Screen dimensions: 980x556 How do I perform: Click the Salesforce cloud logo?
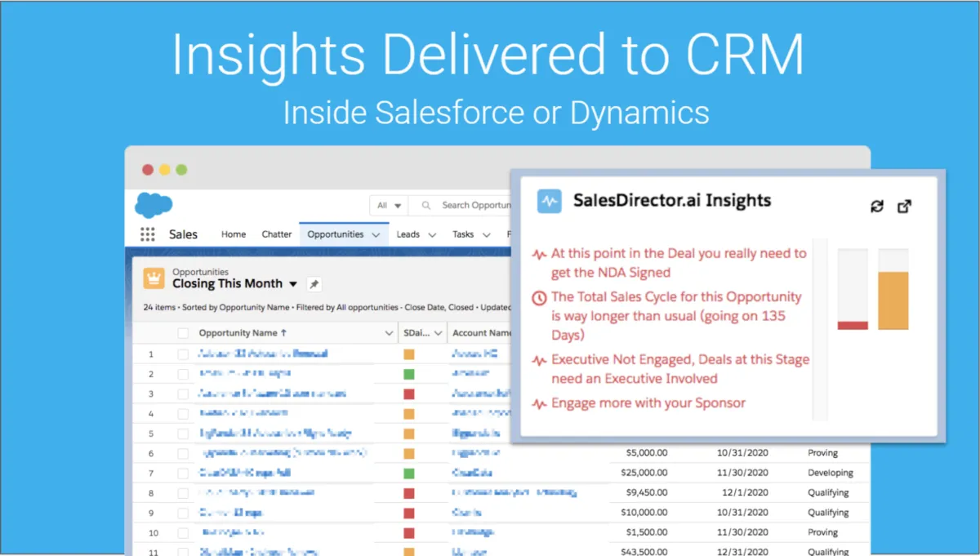[x=154, y=204]
